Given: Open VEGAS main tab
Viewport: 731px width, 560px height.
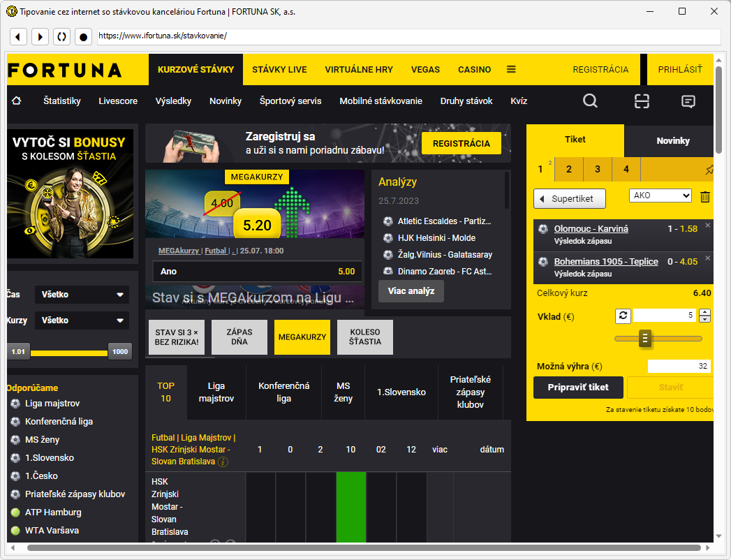Looking at the screenshot, I should pyautogui.click(x=425, y=69).
